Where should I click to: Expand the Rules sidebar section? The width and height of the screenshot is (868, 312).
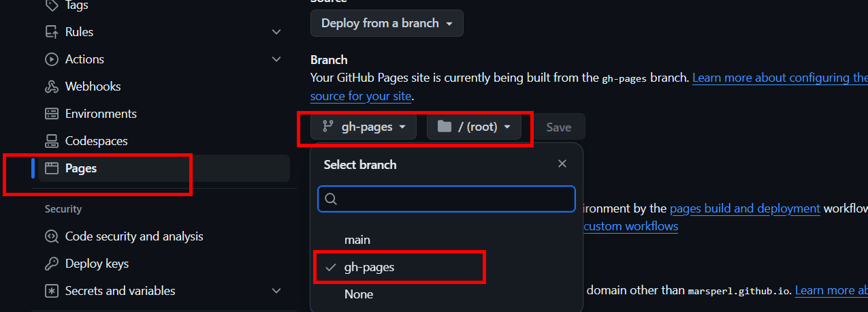pos(276,32)
